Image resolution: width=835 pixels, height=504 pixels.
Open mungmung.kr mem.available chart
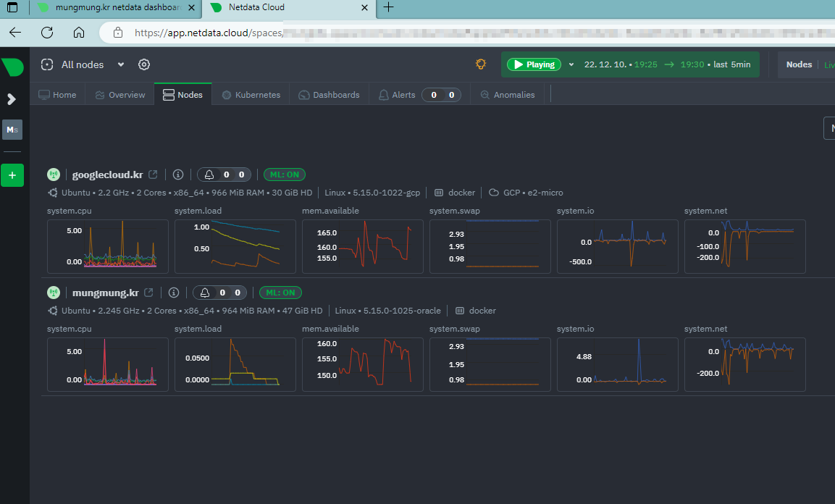point(363,364)
